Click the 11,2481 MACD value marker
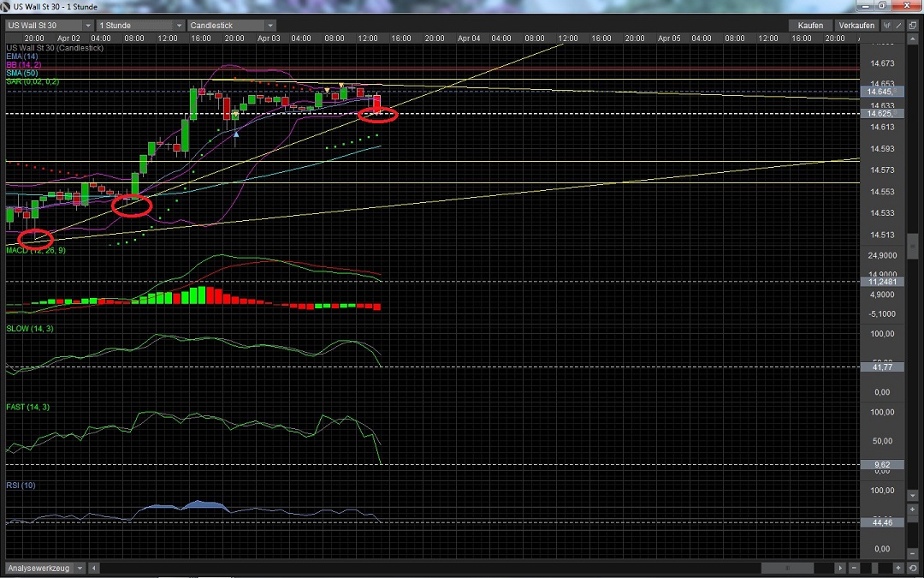Image resolution: width=924 pixels, height=578 pixels. (x=882, y=282)
